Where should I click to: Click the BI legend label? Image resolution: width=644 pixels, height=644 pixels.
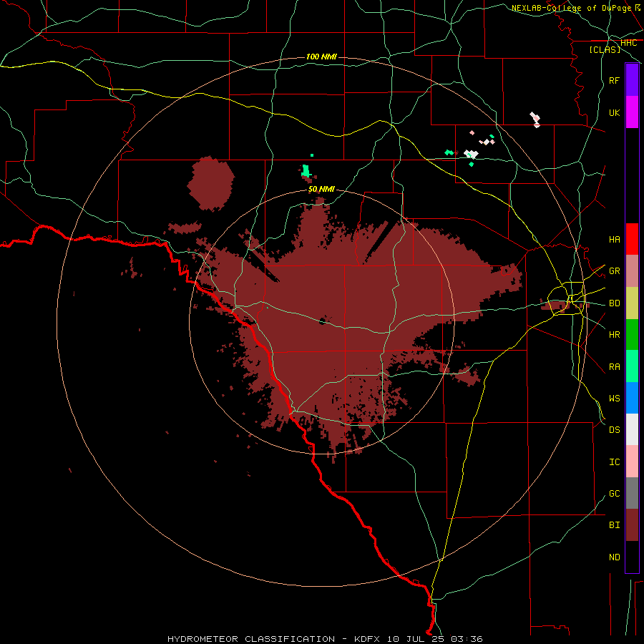(x=614, y=525)
